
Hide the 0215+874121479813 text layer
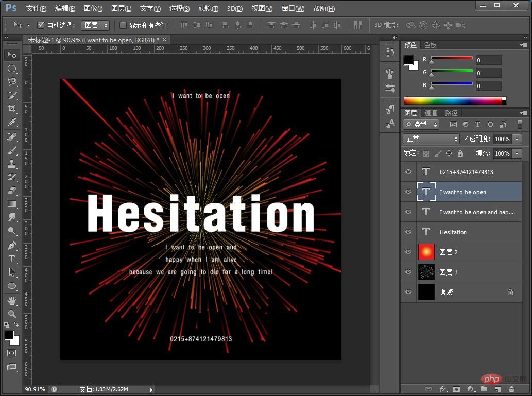tap(408, 171)
